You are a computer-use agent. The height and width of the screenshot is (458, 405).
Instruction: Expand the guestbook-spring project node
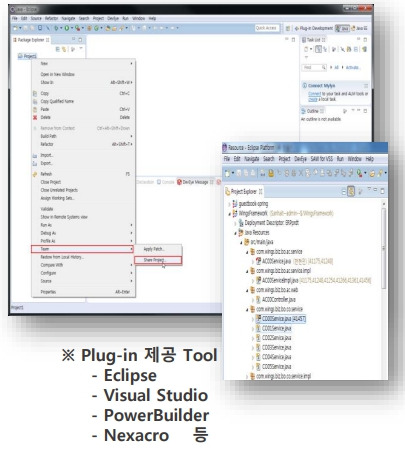(229, 204)
